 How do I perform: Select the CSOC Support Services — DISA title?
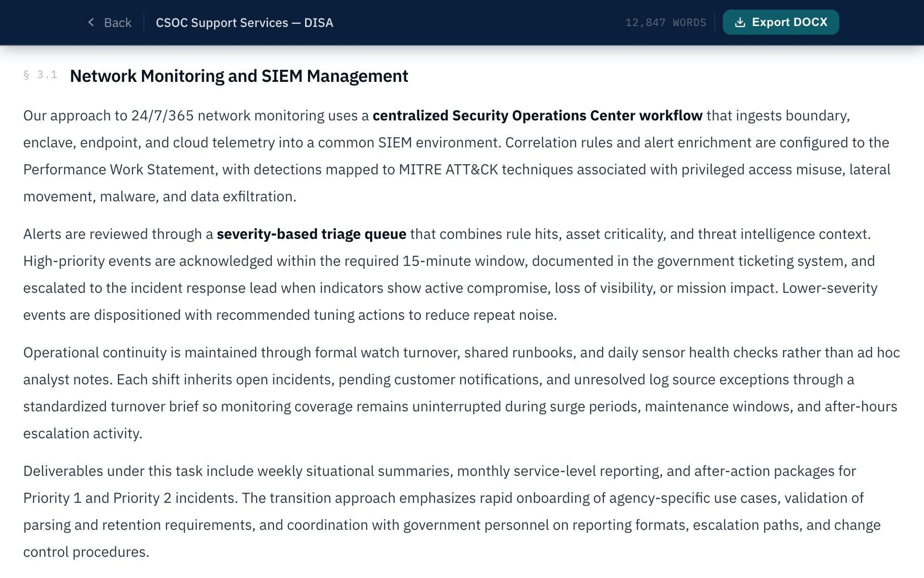click(x=244, y=22)
